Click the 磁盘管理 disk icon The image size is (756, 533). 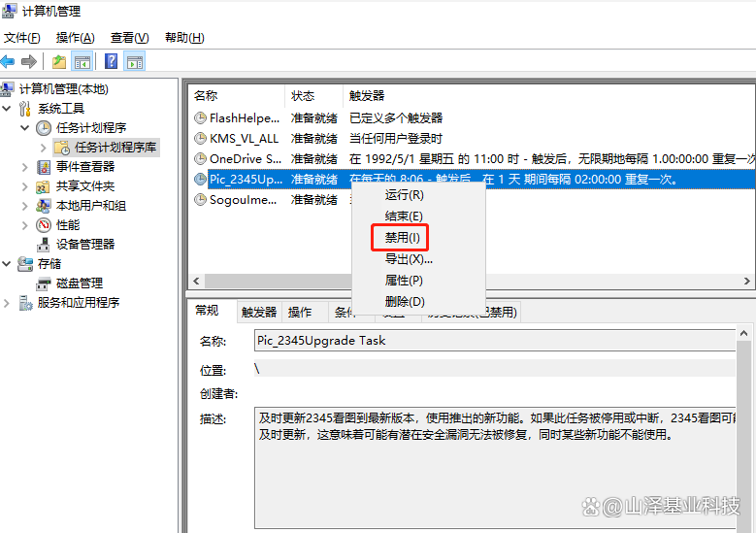(x=44, y=283)
